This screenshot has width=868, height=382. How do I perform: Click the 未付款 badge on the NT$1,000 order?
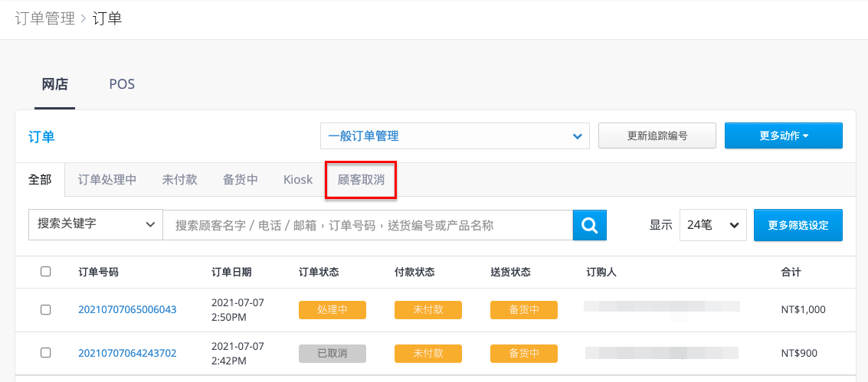tap(428, 309)
